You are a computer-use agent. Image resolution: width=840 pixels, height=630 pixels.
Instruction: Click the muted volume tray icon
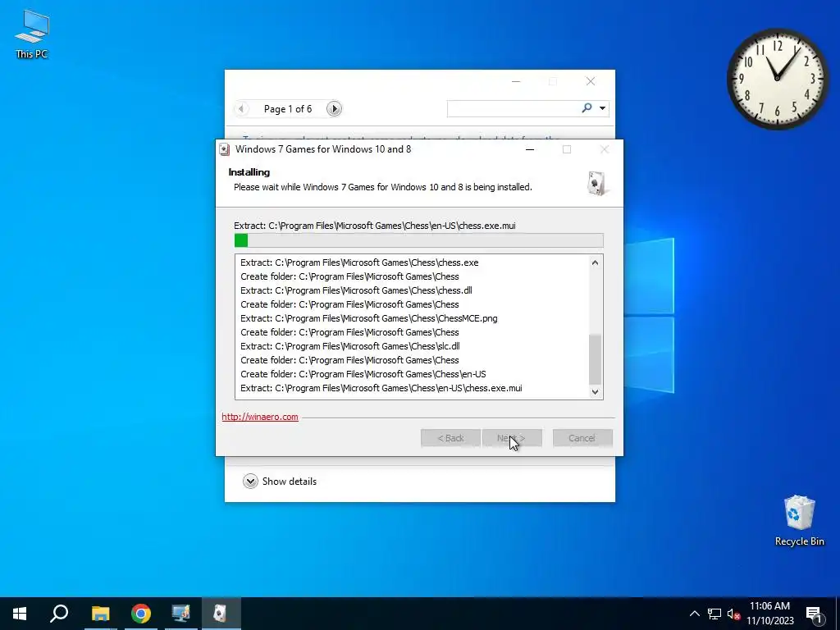[733, 614]
